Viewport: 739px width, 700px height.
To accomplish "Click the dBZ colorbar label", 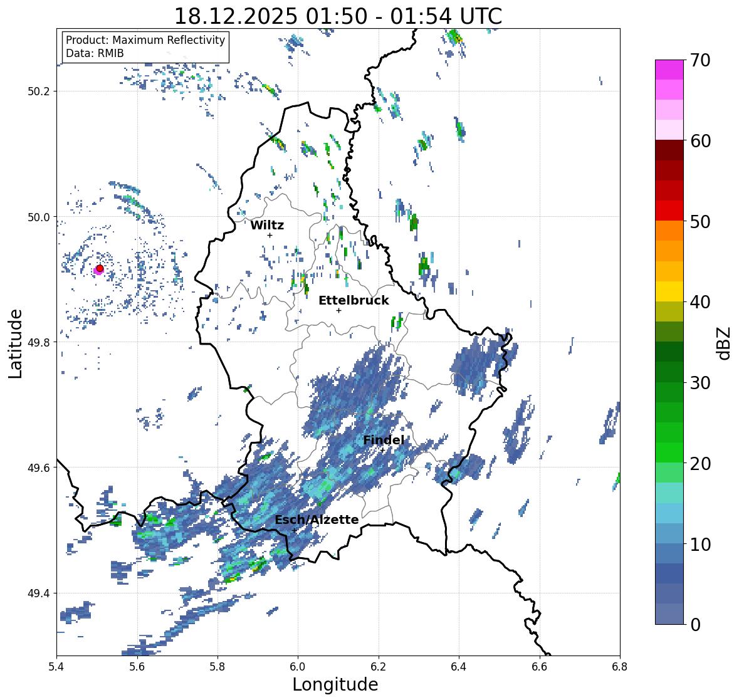I will point(725,343).
